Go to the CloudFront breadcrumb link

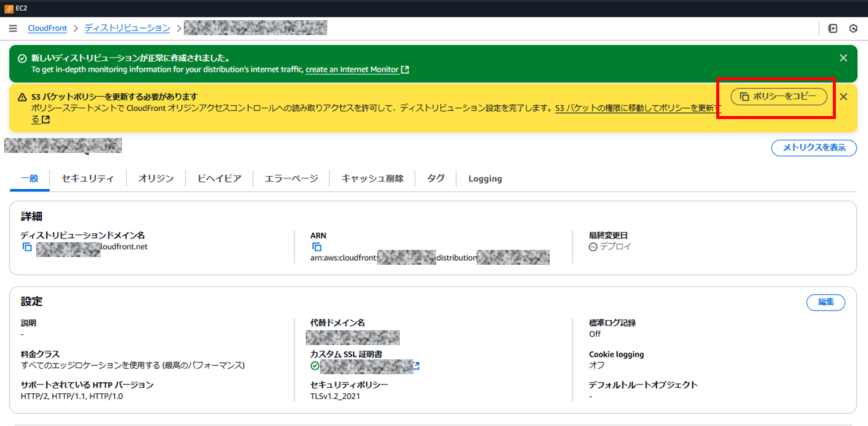(47, 29)
